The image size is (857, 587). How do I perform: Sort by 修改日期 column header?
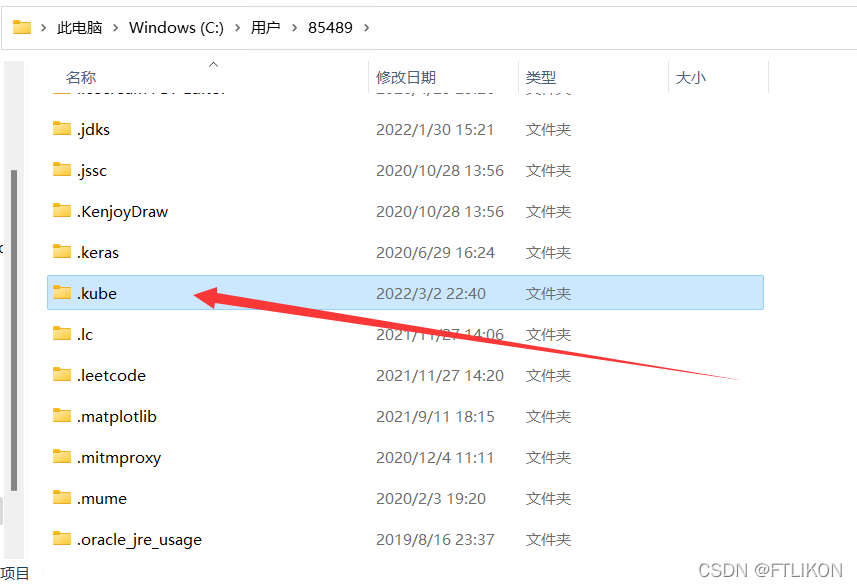point(406,78)
